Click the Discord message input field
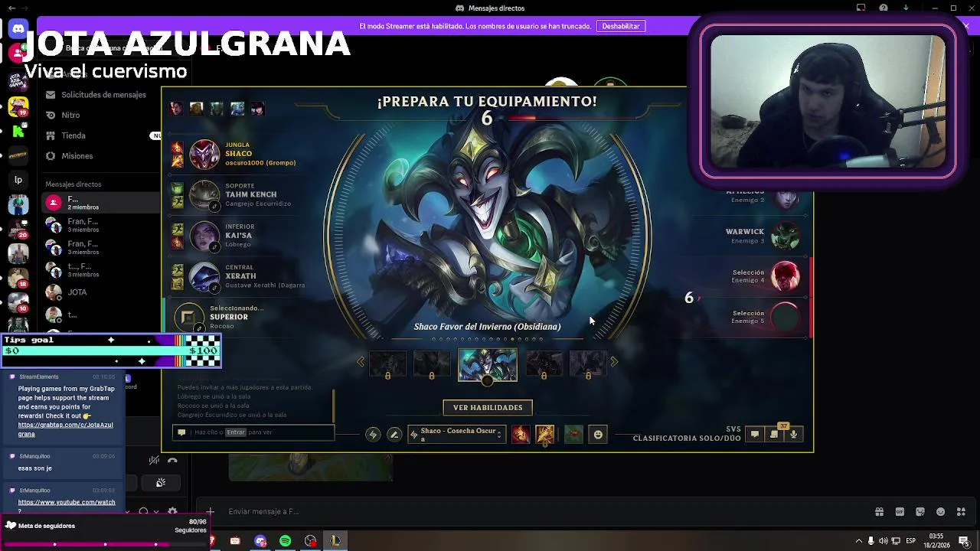Viewport: 980px width, 551px height. click(536, 511)
